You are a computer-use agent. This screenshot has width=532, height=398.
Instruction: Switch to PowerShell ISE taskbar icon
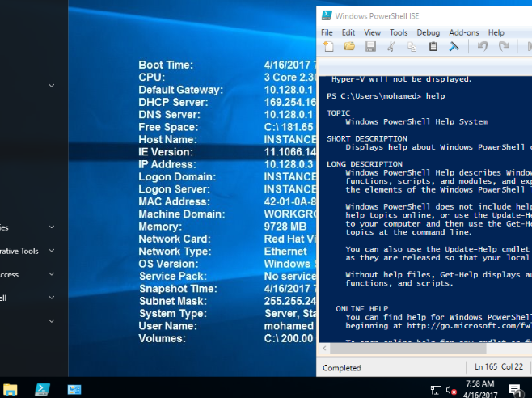click(x=42, y=389)
